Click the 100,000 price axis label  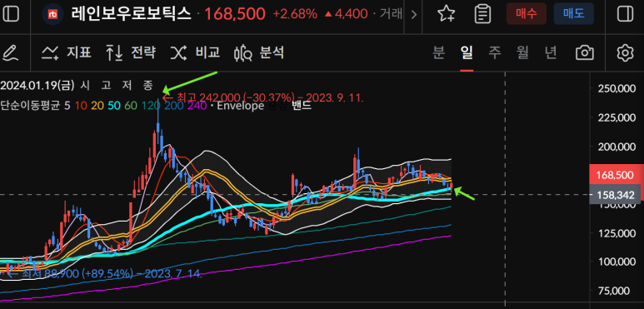coord(617,262)
